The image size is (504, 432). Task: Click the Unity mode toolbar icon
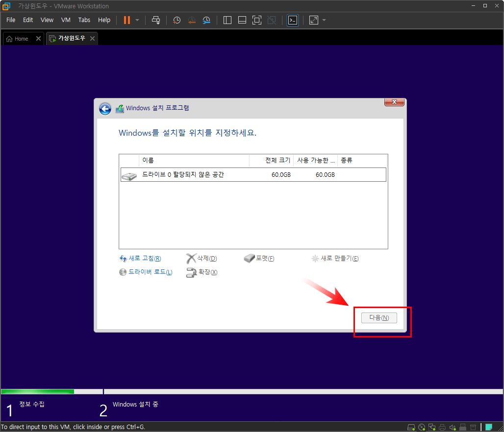272,20
